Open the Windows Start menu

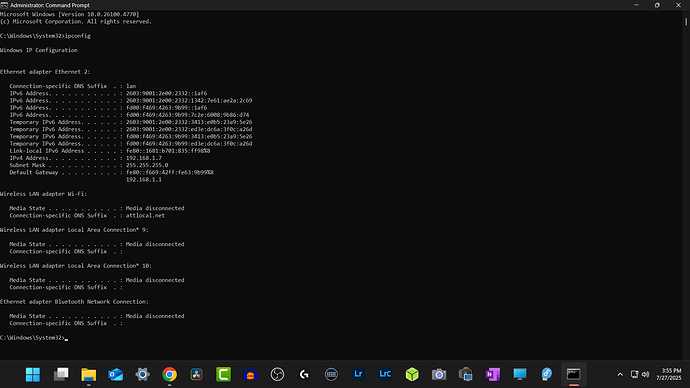click(33, 374)
